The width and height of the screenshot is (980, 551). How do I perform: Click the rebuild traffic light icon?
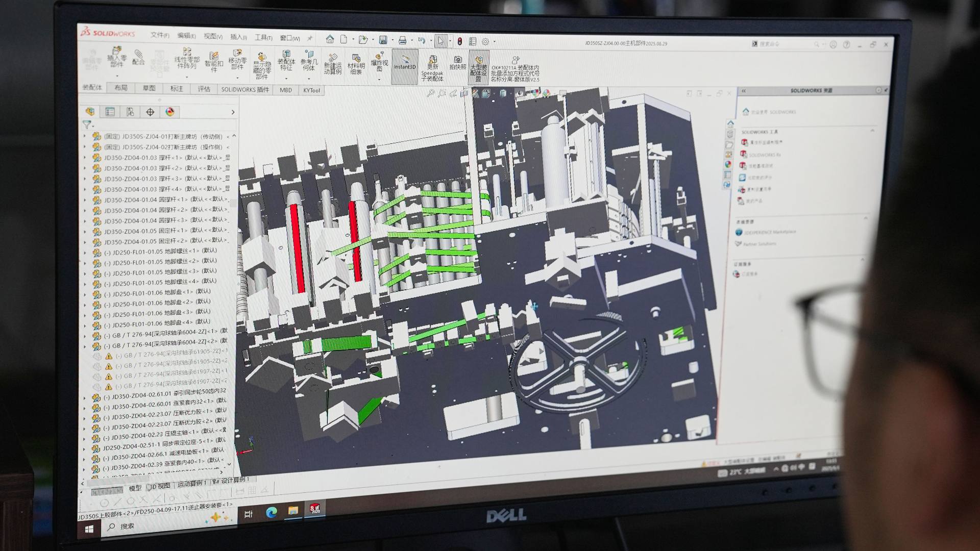pos(459,41)
